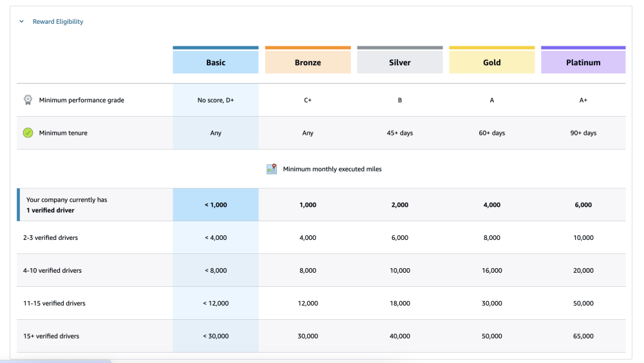Click the Minimum tenure row label
This screenshot has width=644, height=363.
[x=63, y=133]
